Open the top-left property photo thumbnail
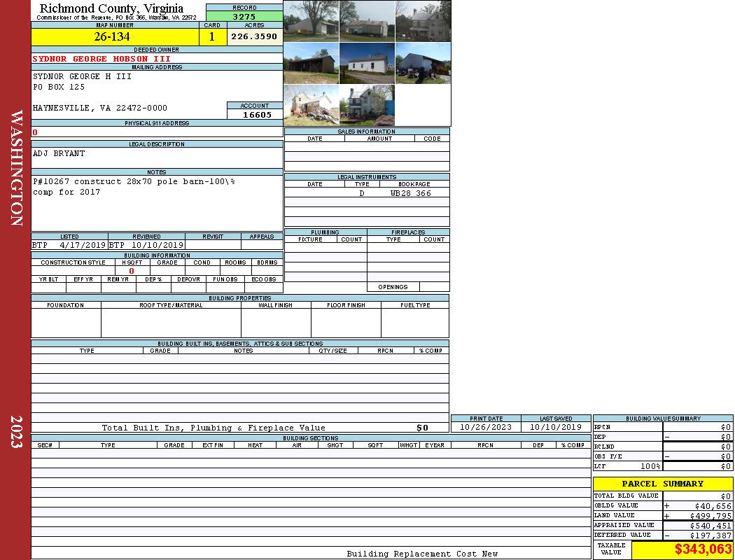This screenshot has width=735, height=560. [x=311, y=21]
